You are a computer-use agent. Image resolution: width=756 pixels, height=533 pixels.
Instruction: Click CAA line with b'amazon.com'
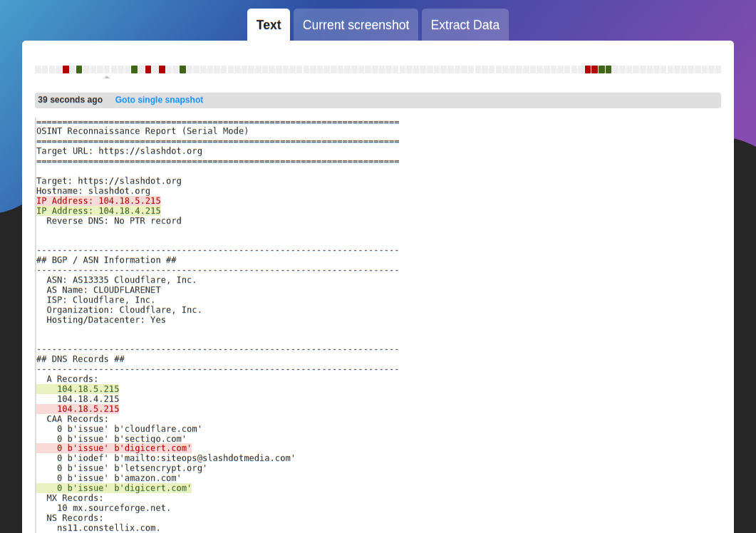point(119,479)
